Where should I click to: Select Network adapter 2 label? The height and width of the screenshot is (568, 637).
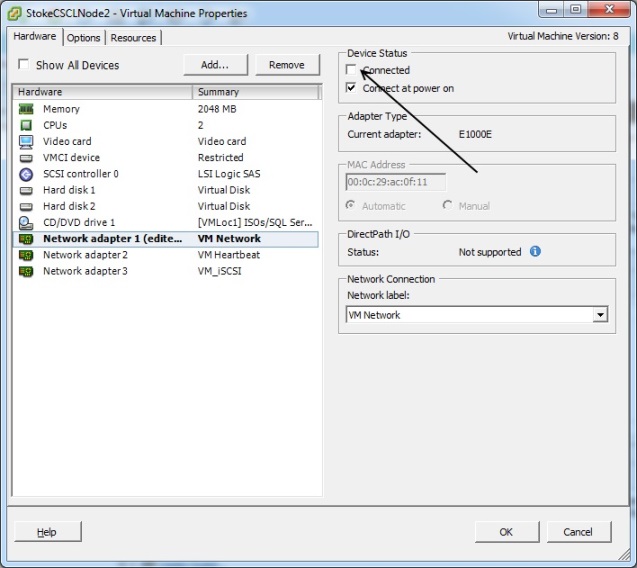tap(85, 255)
